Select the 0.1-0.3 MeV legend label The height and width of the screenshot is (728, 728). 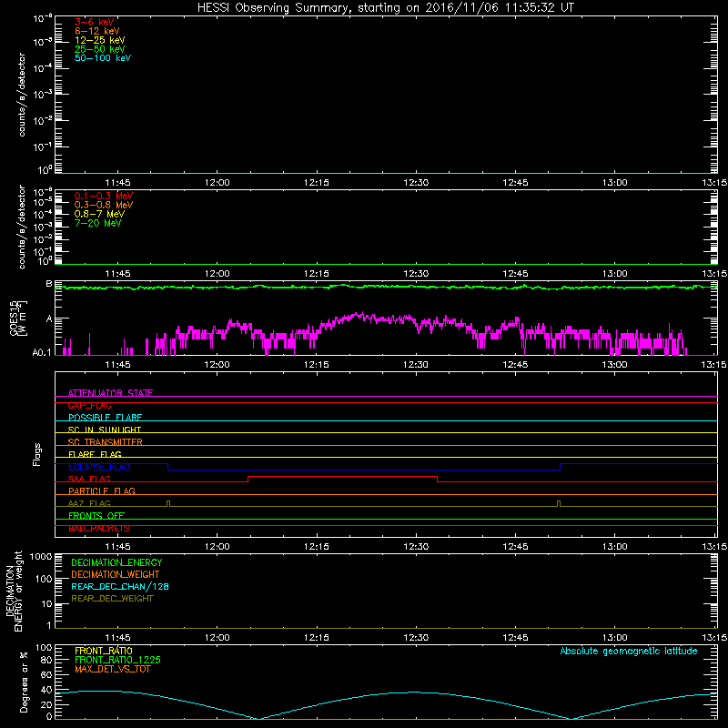click(104, 196)
